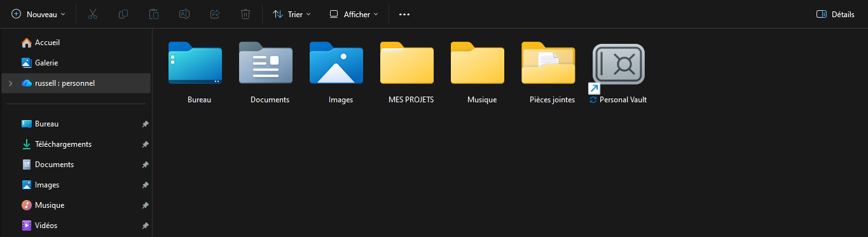Select the Bureau folder icon
868x237 pixels.
[x=195, y=63]
